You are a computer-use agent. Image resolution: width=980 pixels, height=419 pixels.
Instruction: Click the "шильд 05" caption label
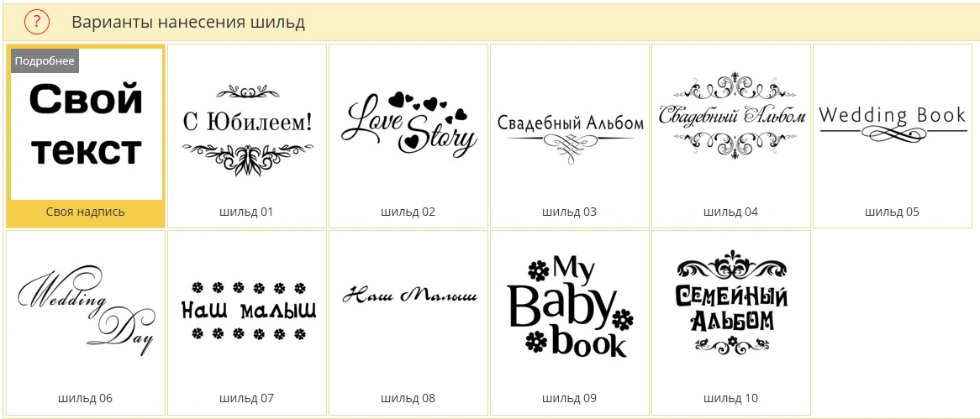click(892, 212)
